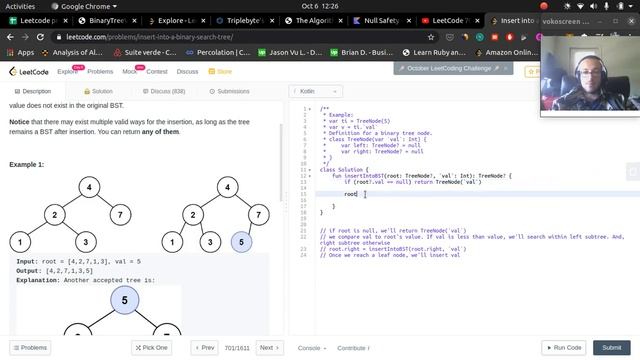Click Pick One random problem button
The image size is (640, 360).
click(x=151, y=348)
